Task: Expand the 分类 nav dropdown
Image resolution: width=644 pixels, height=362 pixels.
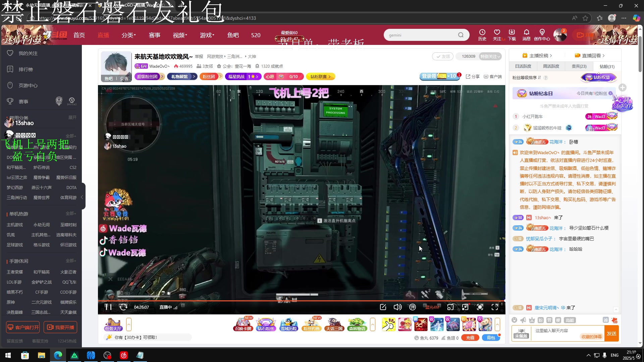Action: click(129, 35)
